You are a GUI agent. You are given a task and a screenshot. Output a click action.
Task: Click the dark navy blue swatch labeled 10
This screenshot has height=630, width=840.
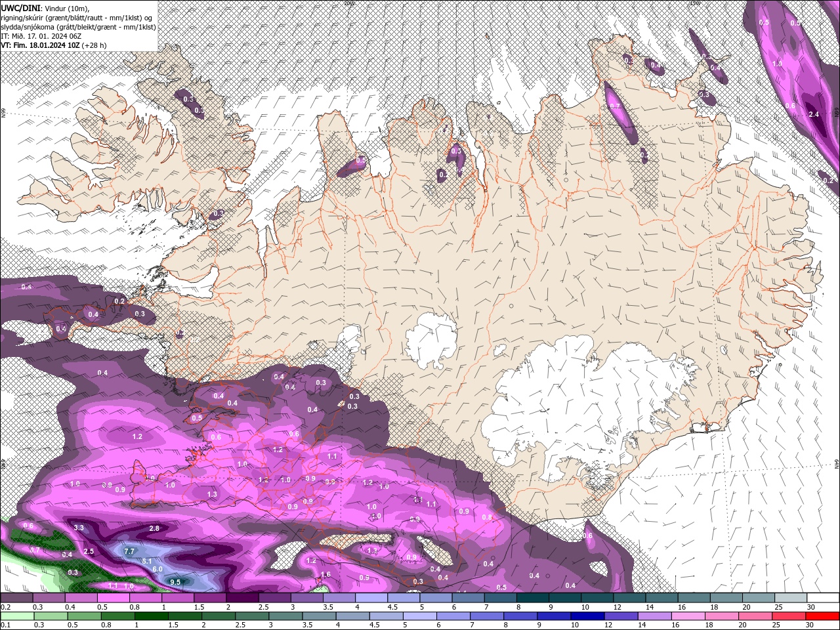tap(588, 616)
